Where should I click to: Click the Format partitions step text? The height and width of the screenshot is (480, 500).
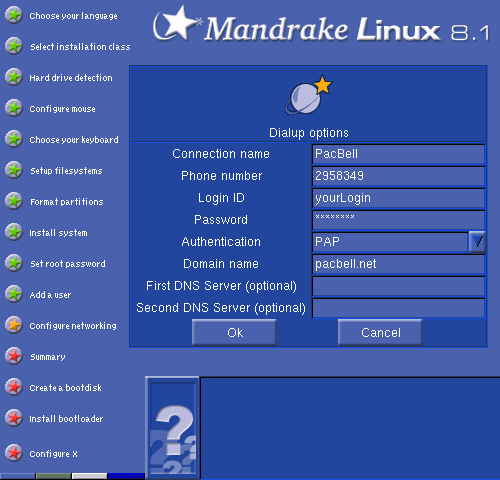click(x=67, y=202)
